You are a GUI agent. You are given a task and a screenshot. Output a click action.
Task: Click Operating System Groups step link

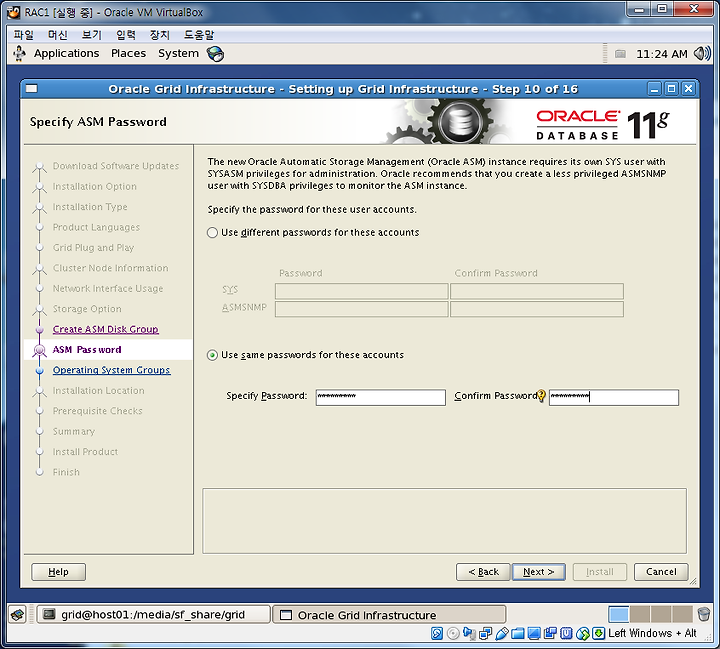pos(112,370)
